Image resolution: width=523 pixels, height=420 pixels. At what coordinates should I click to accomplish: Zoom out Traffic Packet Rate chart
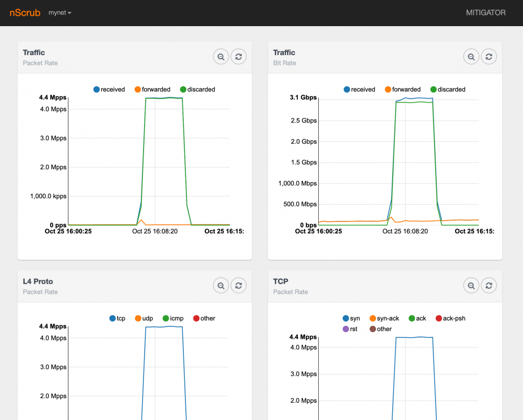221,57
